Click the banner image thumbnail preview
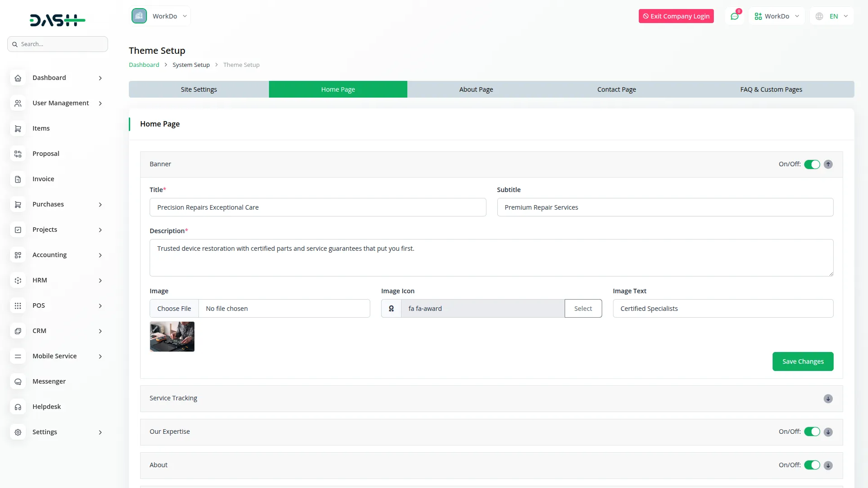The width and height of the screenshot is (868, 488). (x=172, y=336)
